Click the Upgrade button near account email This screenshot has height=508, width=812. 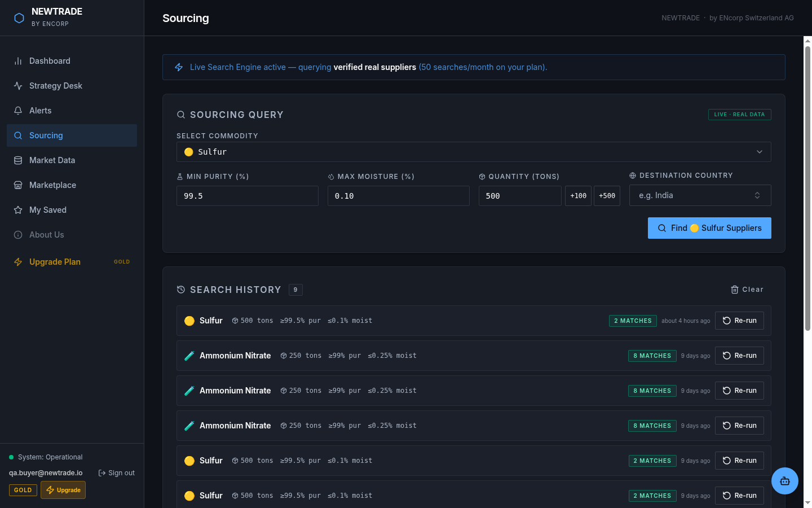pyautogui.click(x=63, y=490)
